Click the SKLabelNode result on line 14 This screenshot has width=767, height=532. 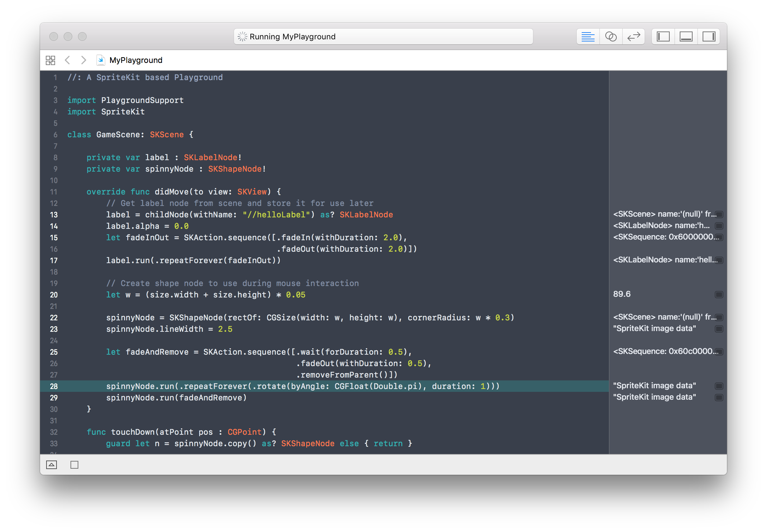(661, 226)
